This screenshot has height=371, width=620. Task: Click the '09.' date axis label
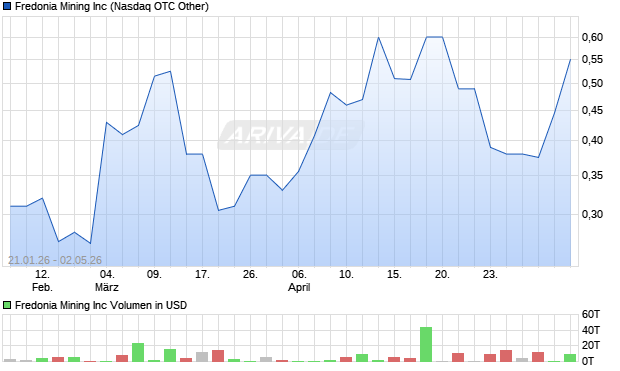click(x=154, y=274)
